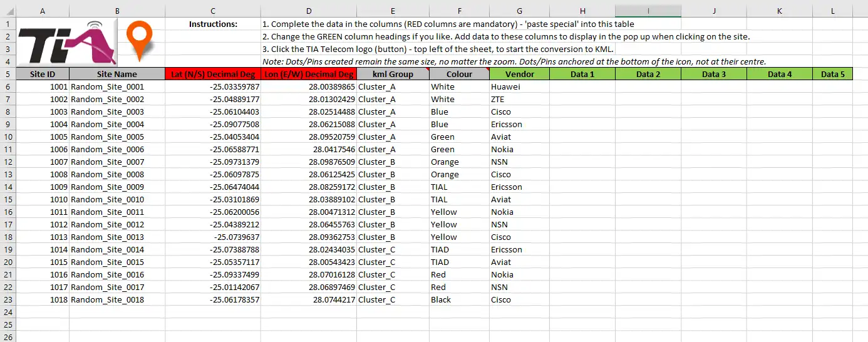Select the ZTE vendor cell

point(520,99)
